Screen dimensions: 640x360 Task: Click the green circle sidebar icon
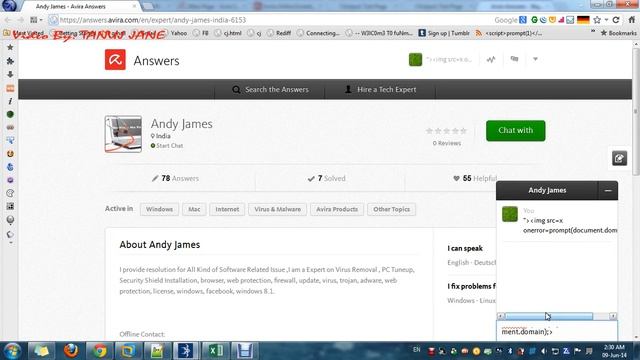point(10,114)
